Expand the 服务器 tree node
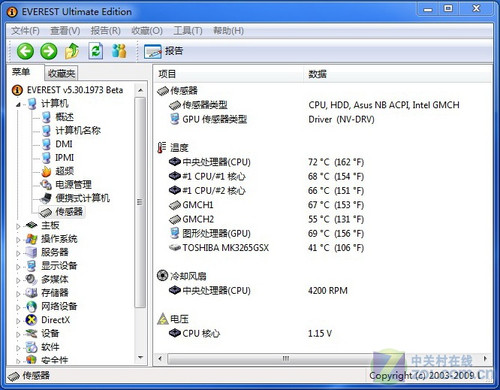The height and width of the screenshot is (390, 500). click(18, 253)
